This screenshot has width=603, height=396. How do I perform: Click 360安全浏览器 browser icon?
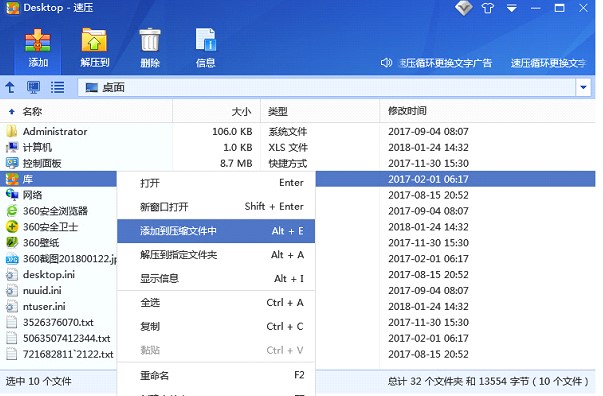pos(12,211)
